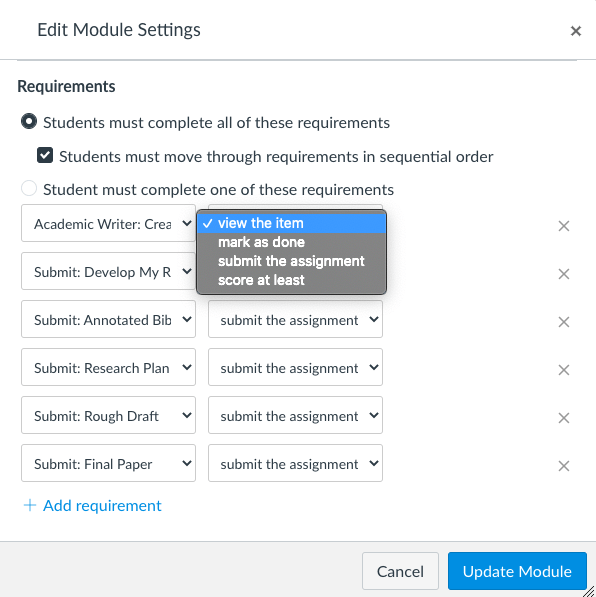Click the Cancel button
The image size is (596, 597).
[x=400, y=571]
